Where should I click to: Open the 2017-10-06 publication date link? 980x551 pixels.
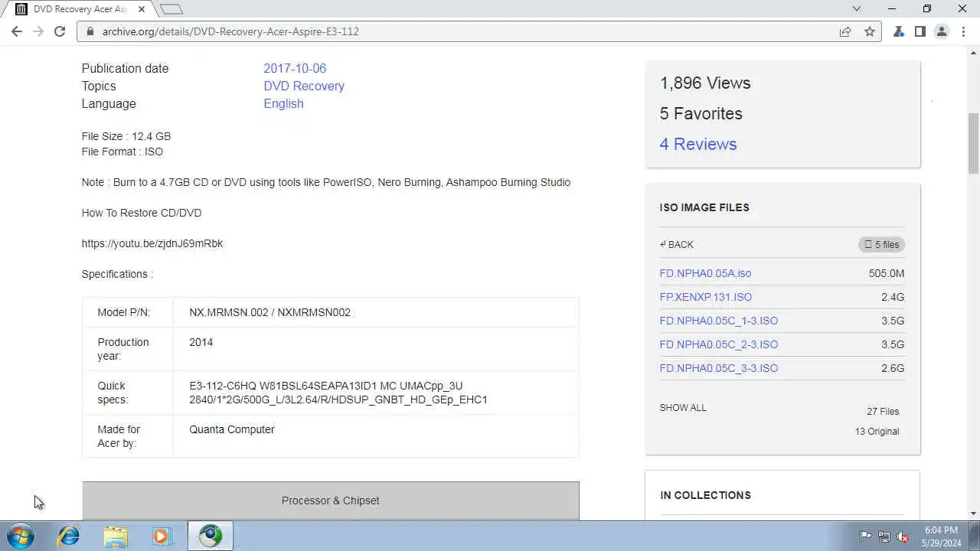coord(295,68)
